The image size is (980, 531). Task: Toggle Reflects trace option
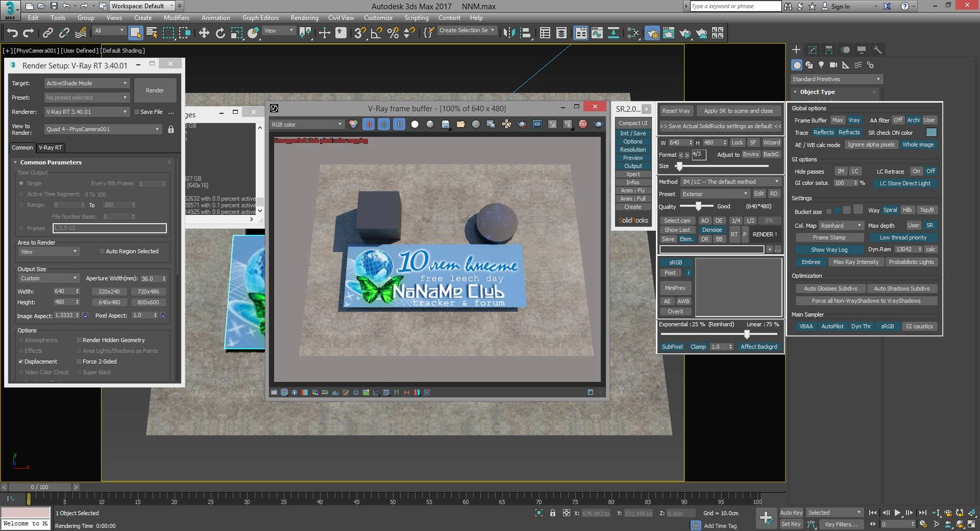(x=823, y=132)
